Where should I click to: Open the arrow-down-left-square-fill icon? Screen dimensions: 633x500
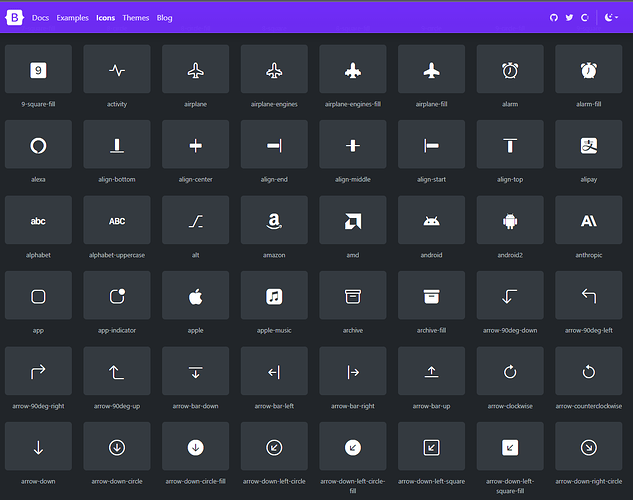[510, 446]
